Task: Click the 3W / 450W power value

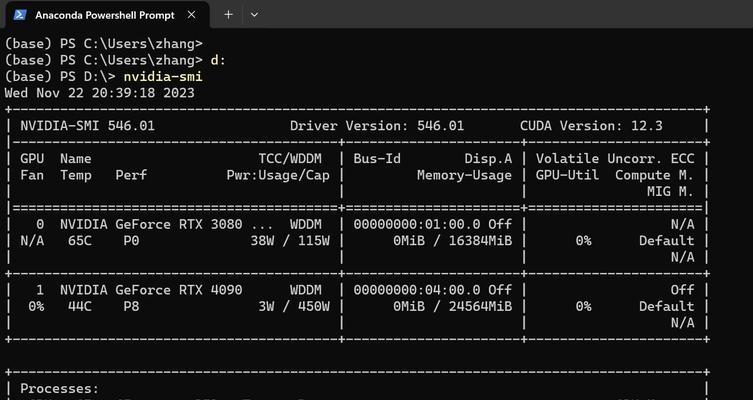Action: click(294, 306)
